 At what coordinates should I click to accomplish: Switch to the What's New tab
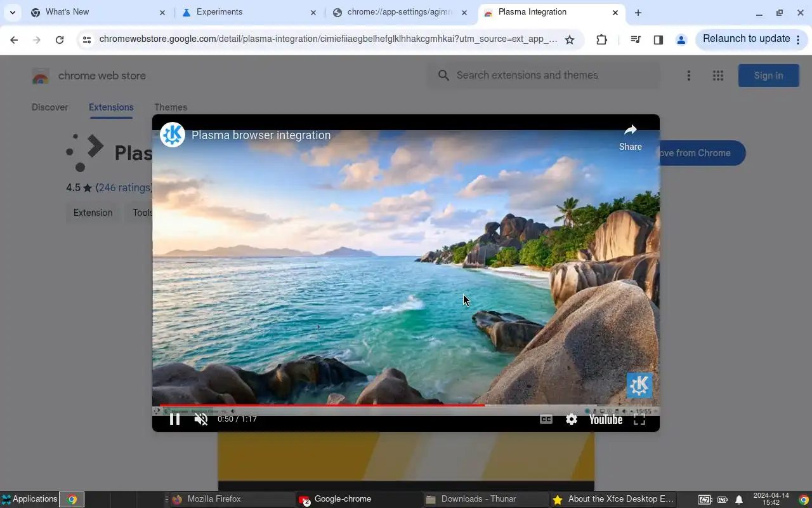tap(98, 12)
